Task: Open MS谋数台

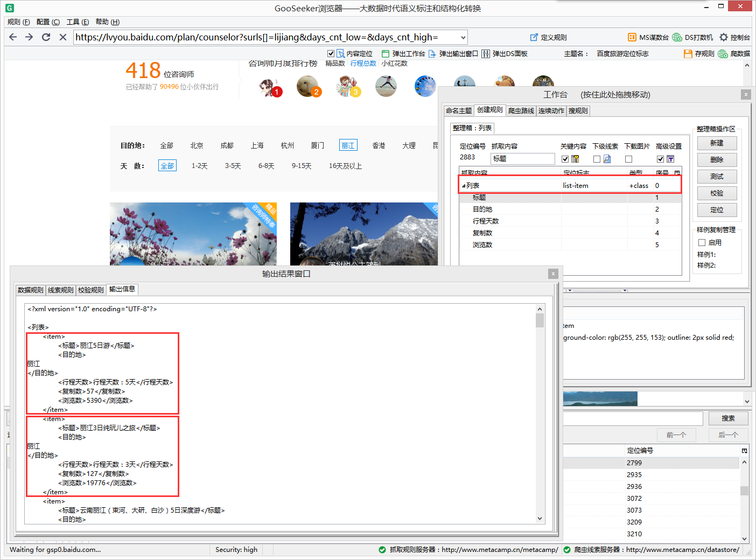Action: tap(648, 38)
